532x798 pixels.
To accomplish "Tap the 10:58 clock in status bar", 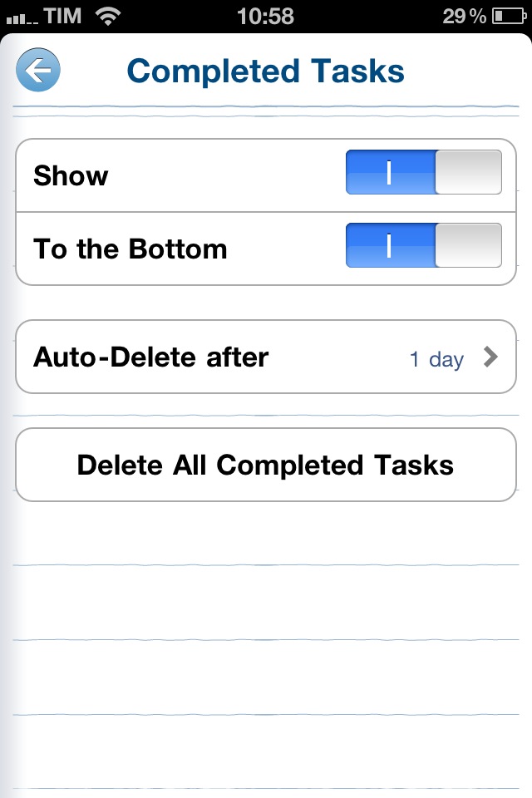I will [265, 16].
